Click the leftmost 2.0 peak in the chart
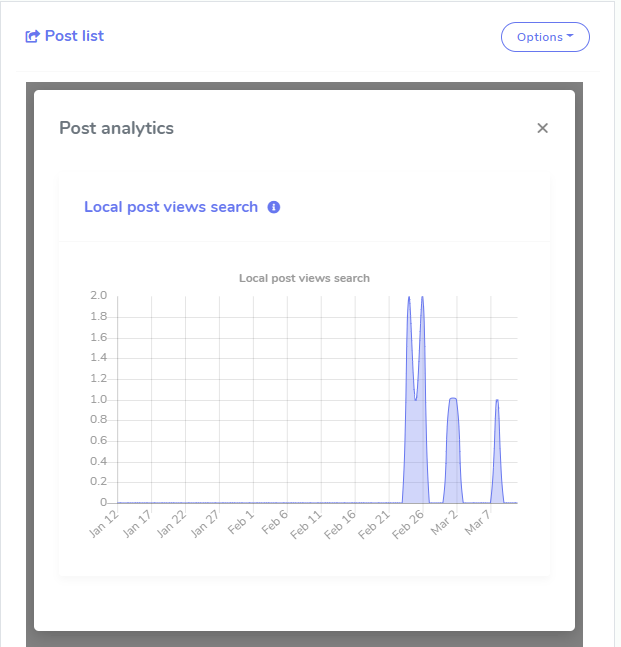 (x=409, y=298)
